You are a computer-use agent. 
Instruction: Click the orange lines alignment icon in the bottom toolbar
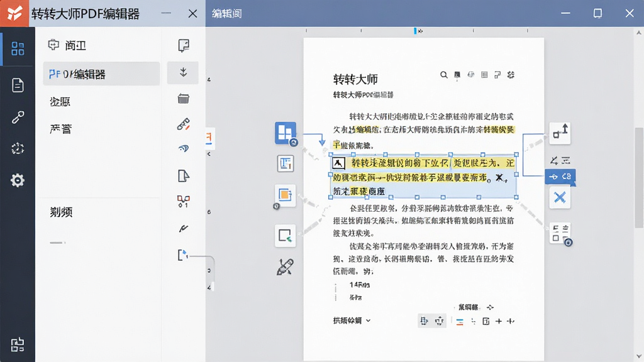click(460, 321)
